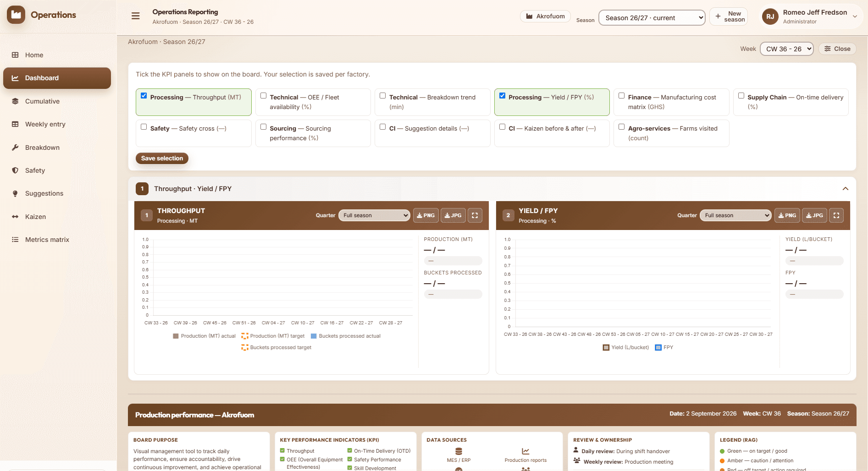The image size is (868, 471).
Task: Collapse the Throughput · Yield / FPY section
Action: [846, 189]
